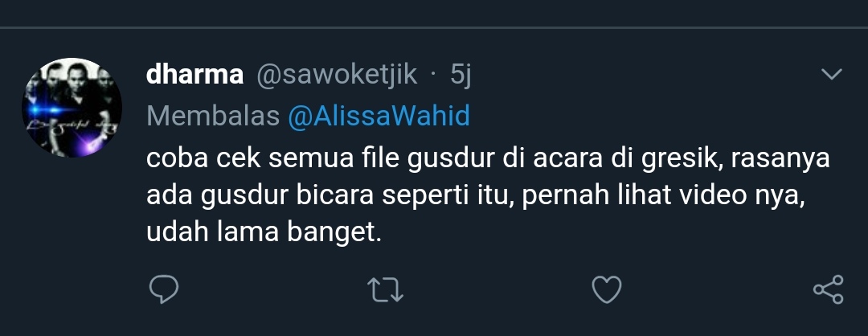Share the tweet using the share icon
868x336 pixels.
point(828,289)
